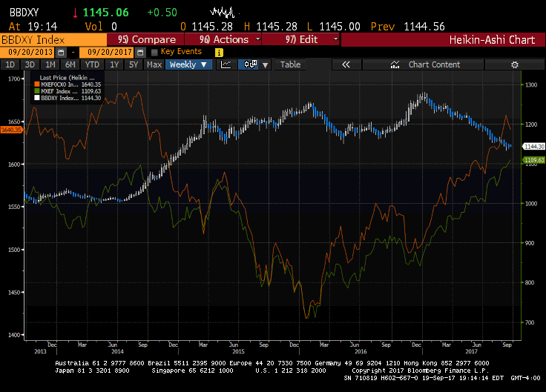Click the 2015 year label on time axis
Viewport: 546px width, 392px height.
pos(239,351)
